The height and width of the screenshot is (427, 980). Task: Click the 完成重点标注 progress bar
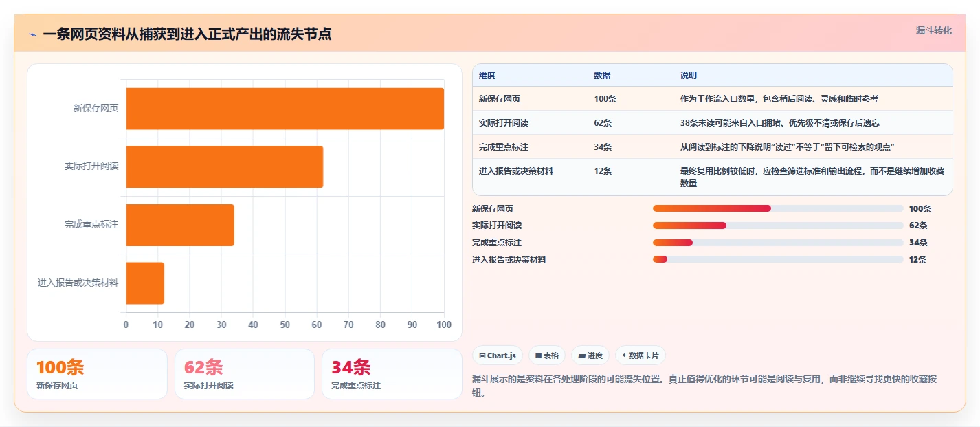pyautogui.click(x=778, y=242)
